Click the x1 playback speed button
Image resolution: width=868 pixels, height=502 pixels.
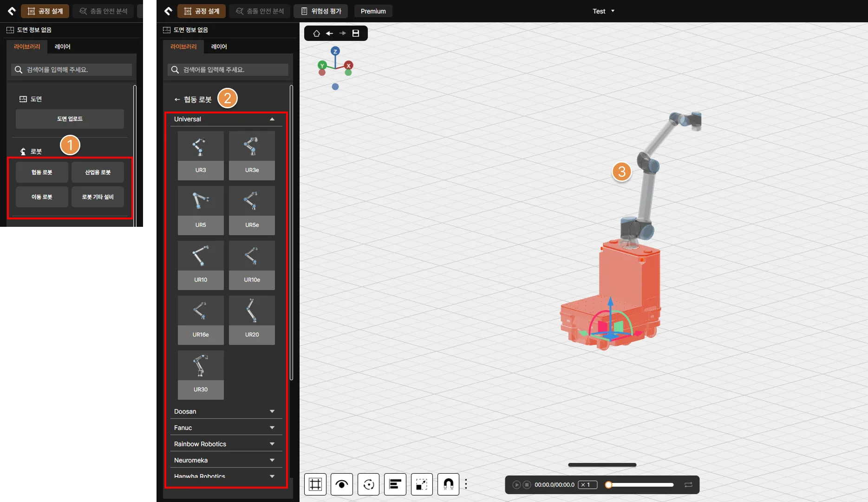coord(587,485)
